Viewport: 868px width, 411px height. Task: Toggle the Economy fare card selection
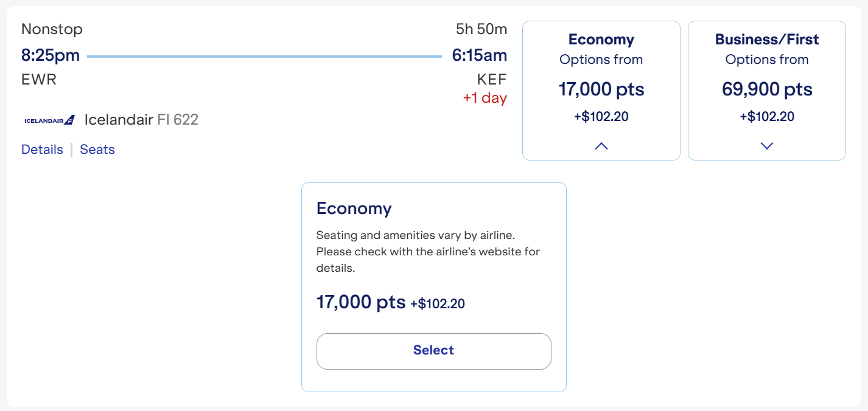[x=601, y=89]
